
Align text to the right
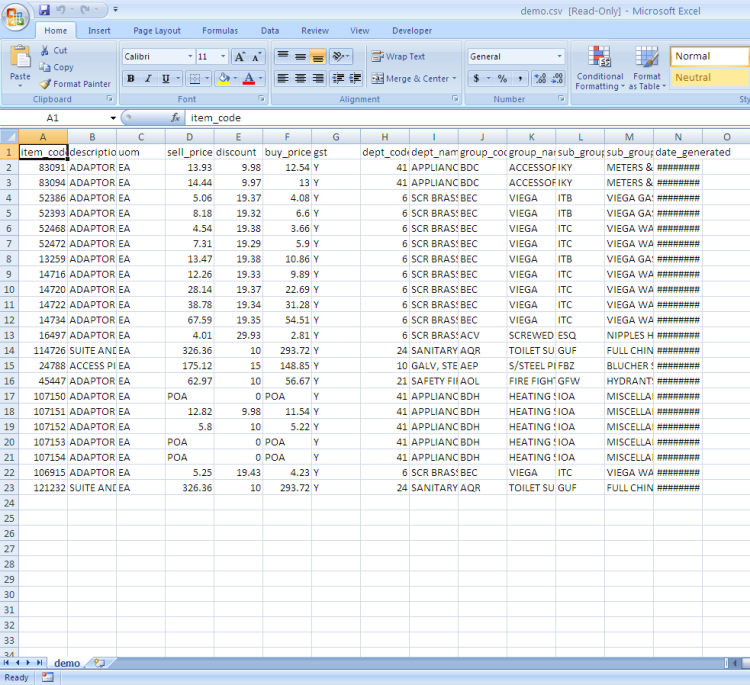[x=318, y=78]
